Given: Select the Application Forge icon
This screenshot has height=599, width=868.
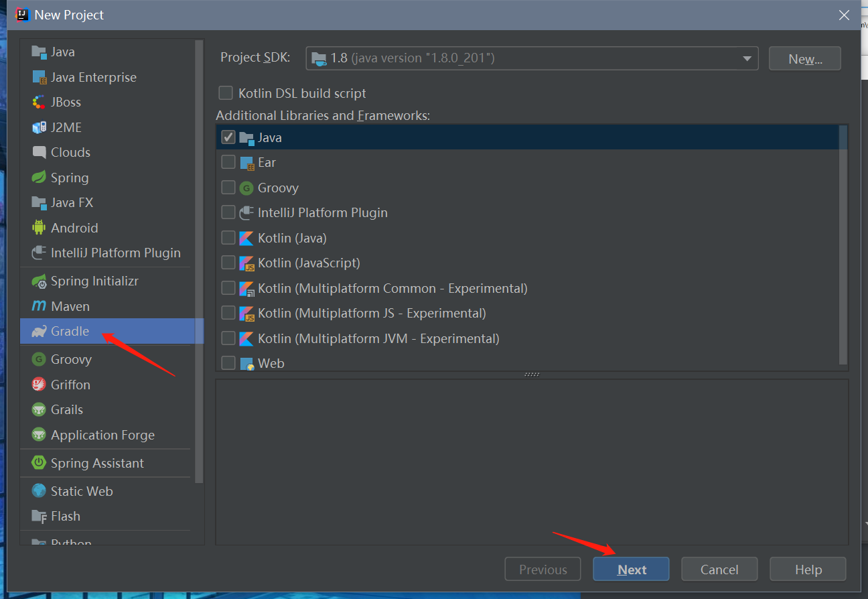Looking at the screenshot, I should [39, 435].
